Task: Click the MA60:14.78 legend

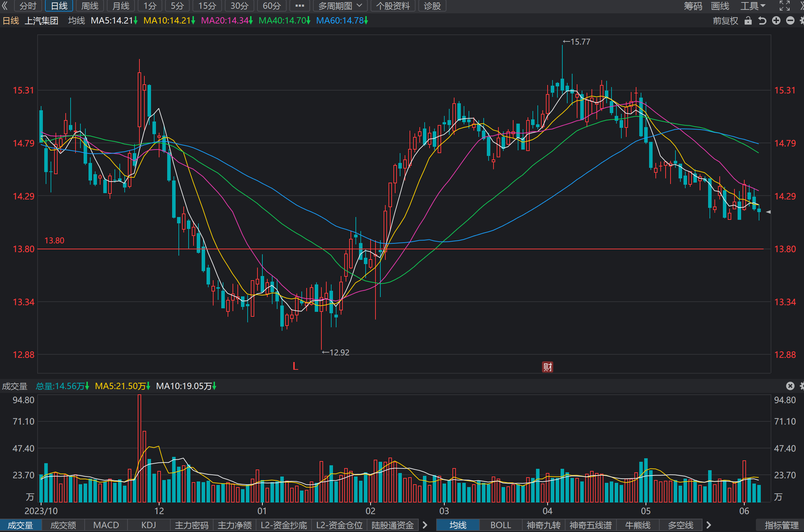Action: (x=342, y=21)
